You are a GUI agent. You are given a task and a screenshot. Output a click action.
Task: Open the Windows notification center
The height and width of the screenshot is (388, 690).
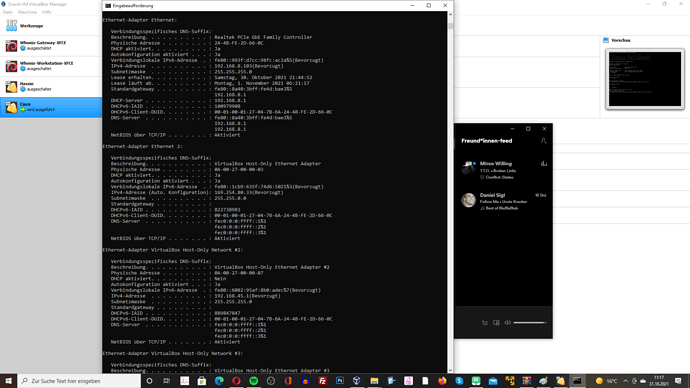tap(678, 381)
